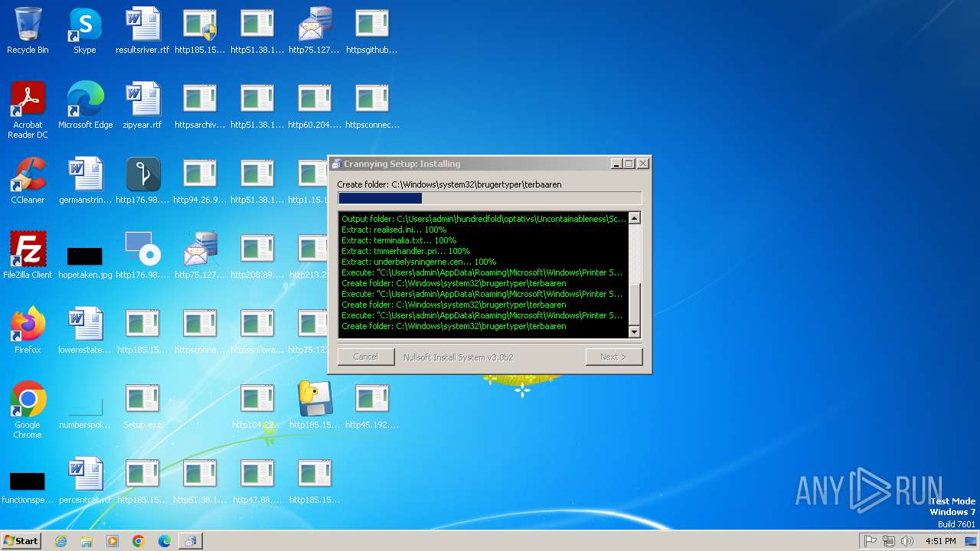Viewport: 980px width, 551px height.
Task: Minimize the Crannying Setup window
Action: point(616,164)
